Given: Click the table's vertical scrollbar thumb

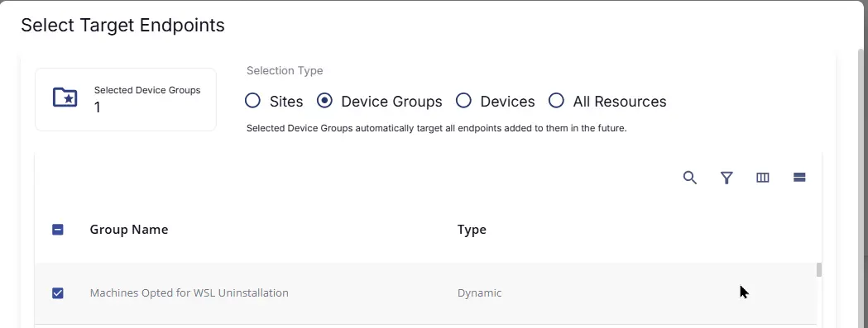Looking at the screenshot, I should point(819,269).
